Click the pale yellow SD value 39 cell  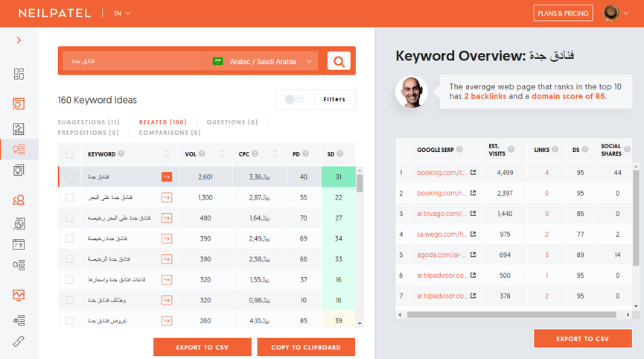point(339,321)
